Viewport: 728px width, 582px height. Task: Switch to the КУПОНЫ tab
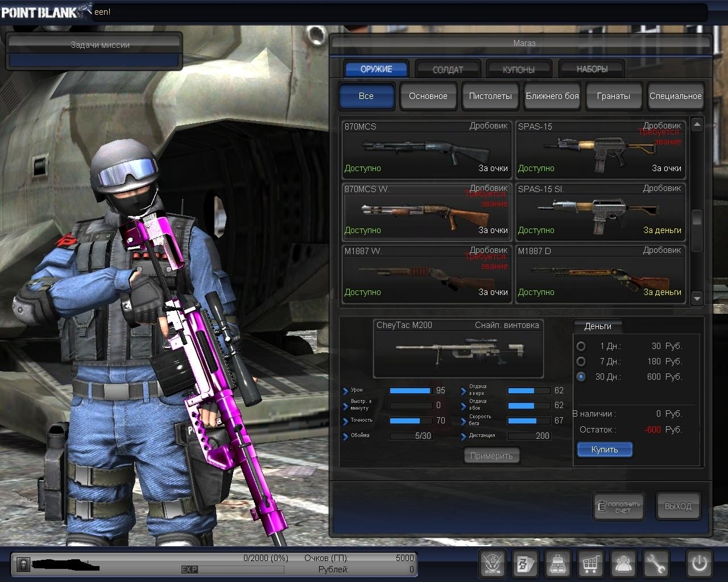point(519,69)
